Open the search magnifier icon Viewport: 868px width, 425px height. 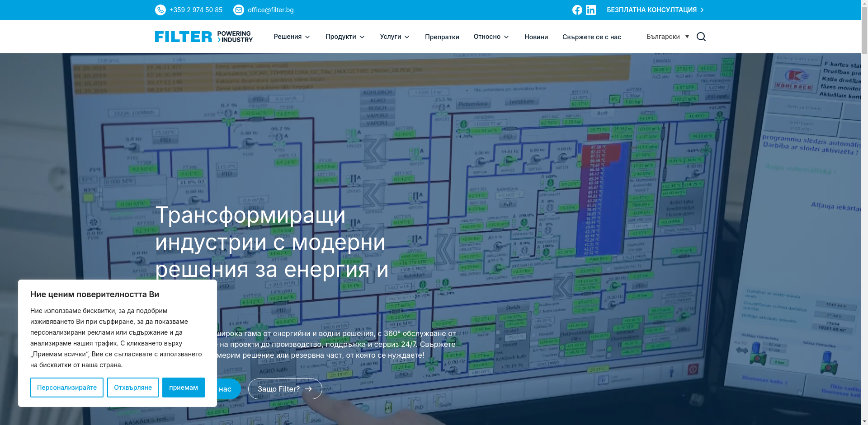(701, 37)
